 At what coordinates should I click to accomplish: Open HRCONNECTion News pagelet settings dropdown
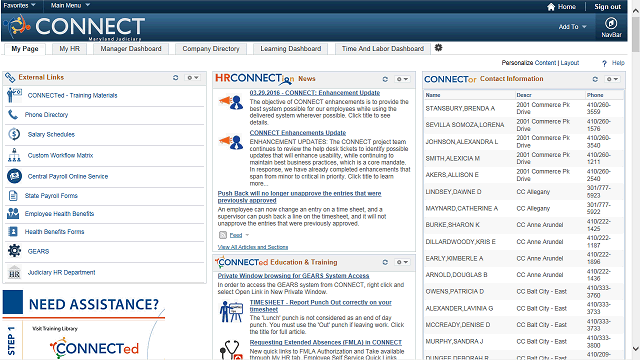click(402, 79)
